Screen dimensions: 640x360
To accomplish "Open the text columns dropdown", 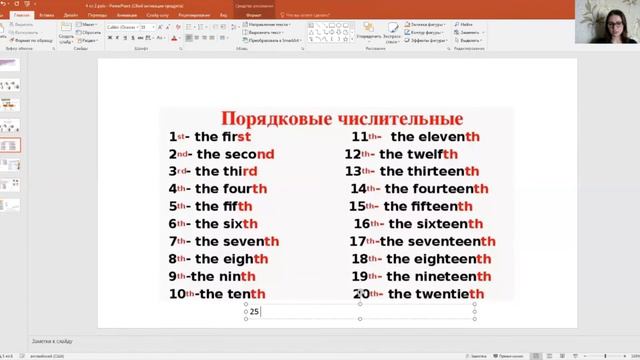I will point(223,38).
